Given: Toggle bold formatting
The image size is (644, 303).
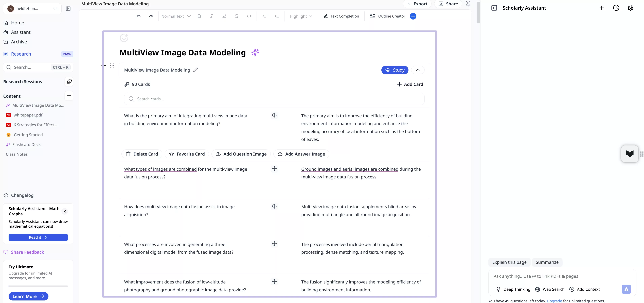Looking at the screenshot, I should (199, 16).
